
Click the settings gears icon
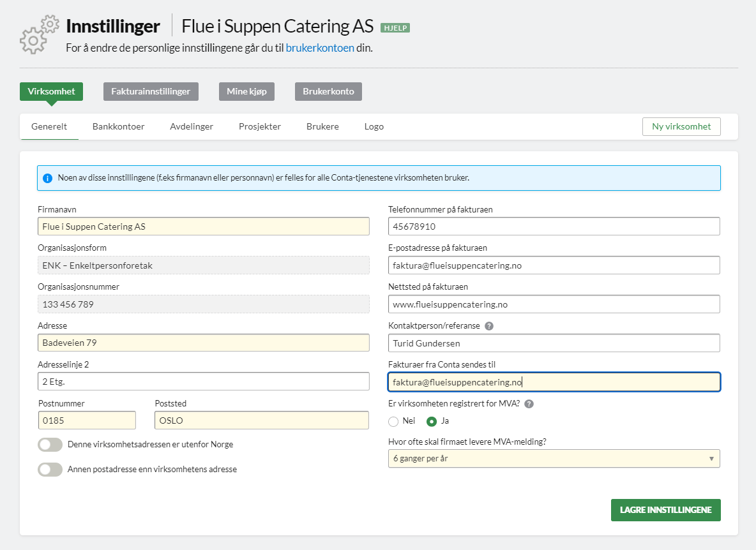point(40,34)
